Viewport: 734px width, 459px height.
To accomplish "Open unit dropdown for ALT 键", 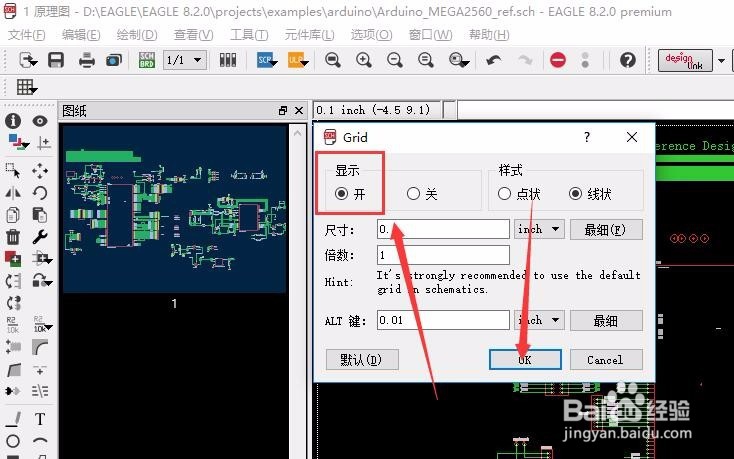I will (539, 321).
